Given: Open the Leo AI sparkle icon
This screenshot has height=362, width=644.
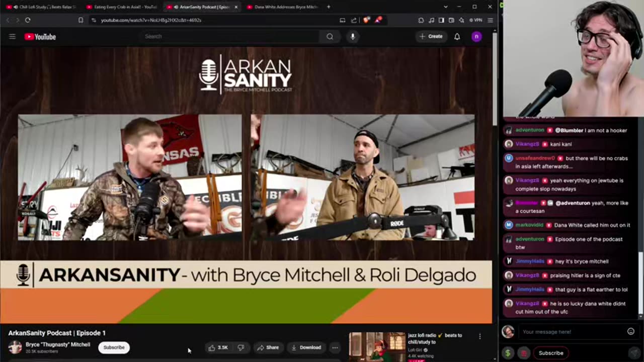Looking at the screenshot, I should [461, 20].
